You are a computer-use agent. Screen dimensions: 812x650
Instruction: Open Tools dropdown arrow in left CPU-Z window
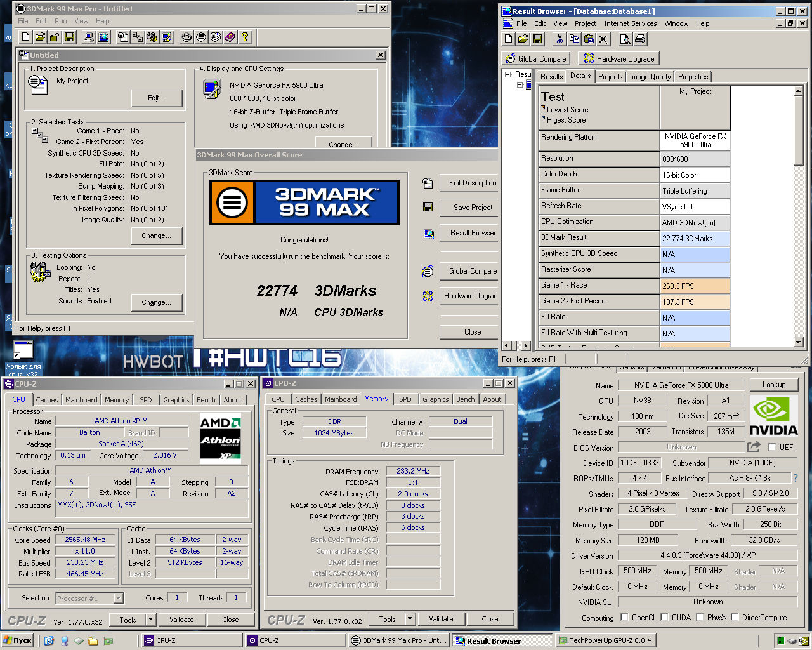coord(150,620)
